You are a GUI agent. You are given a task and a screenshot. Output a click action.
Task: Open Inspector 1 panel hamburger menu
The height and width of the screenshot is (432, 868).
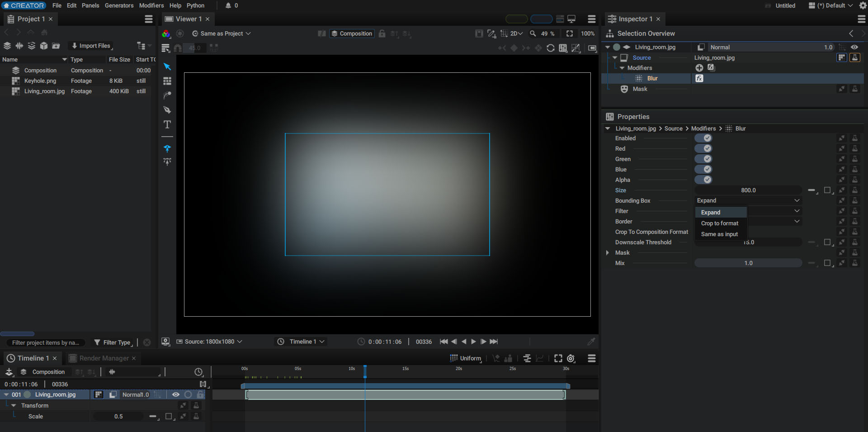pos(862,19)
